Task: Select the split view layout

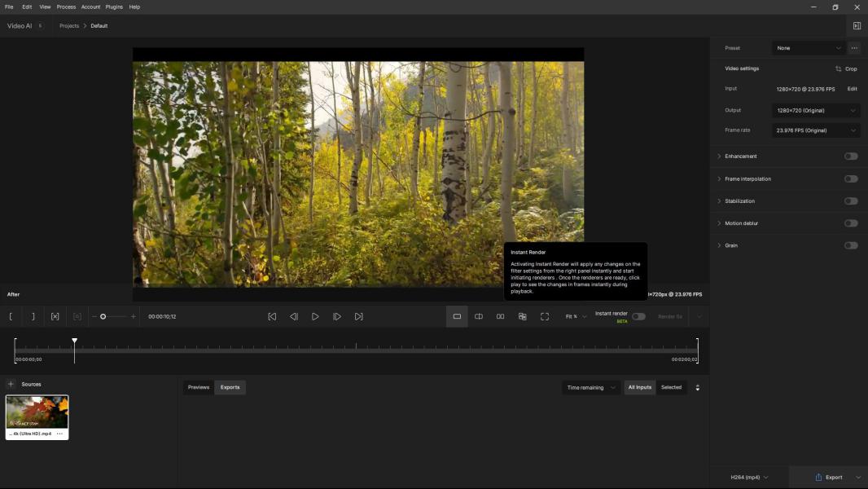Action: coord(479,317)
